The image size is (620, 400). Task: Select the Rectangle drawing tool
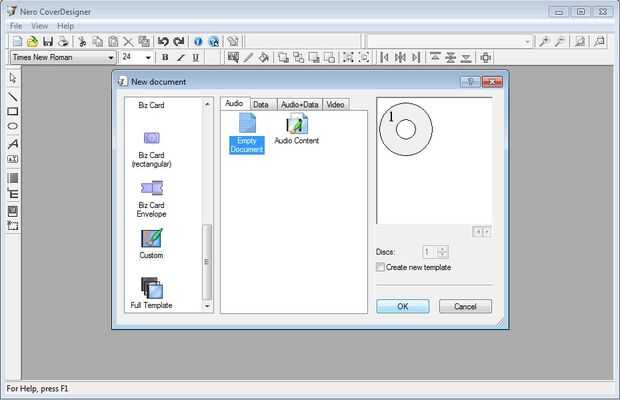(x=13, y=111)
